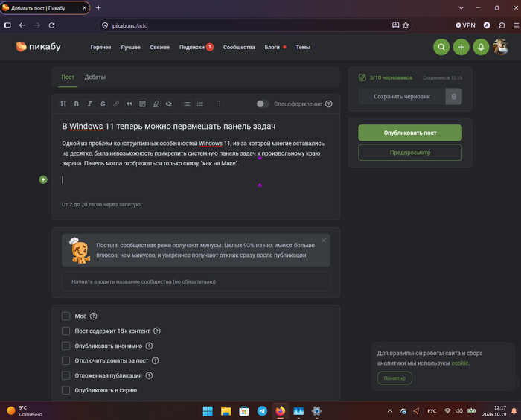Check Опубликовать в серию
This screenshot has height=420, width=521.
(x=65, y=390)
